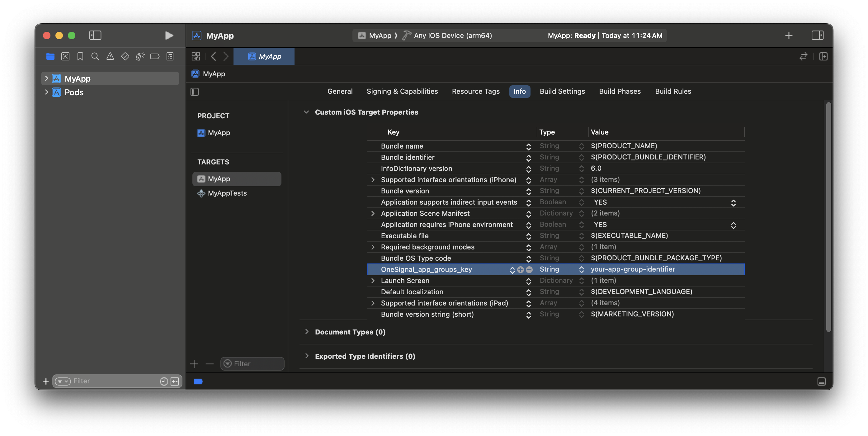Expand Application Scene Manifest row
868x436 pixels.
pyautogui.click(x=373, y=213)
